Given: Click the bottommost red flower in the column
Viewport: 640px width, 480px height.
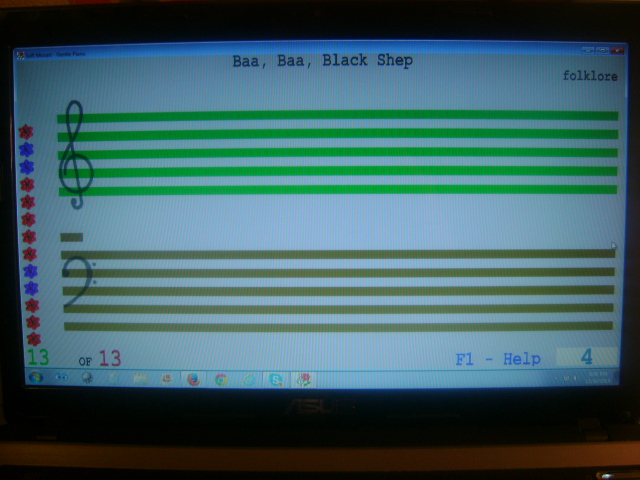Looking at the screenshot, I should 34,339.
